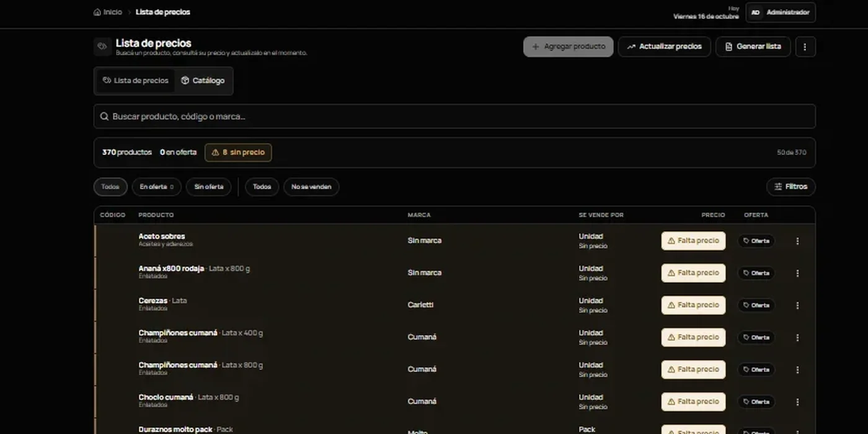This screenshot has height=434, width=868.
Task: Click the 370 productos count
Action: point(127,153)
